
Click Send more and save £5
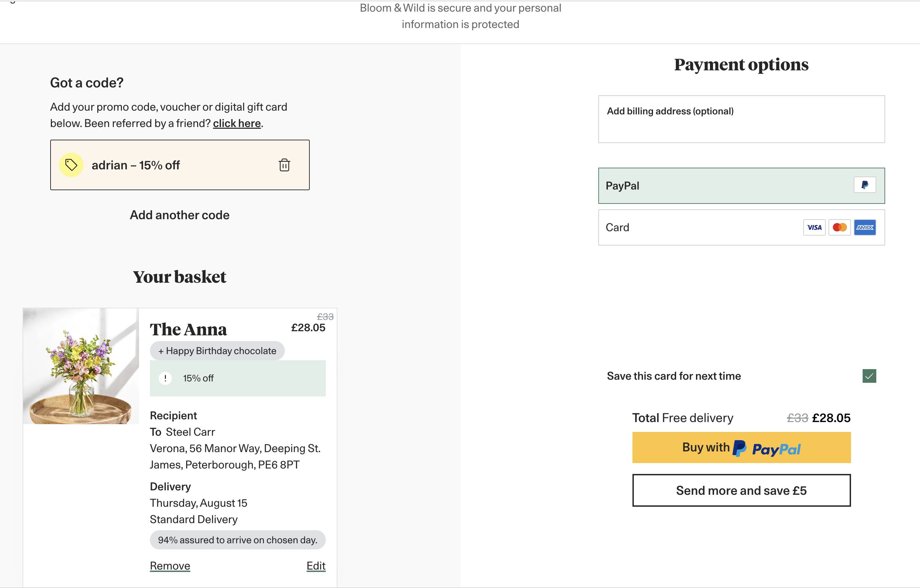click(741, 490)
